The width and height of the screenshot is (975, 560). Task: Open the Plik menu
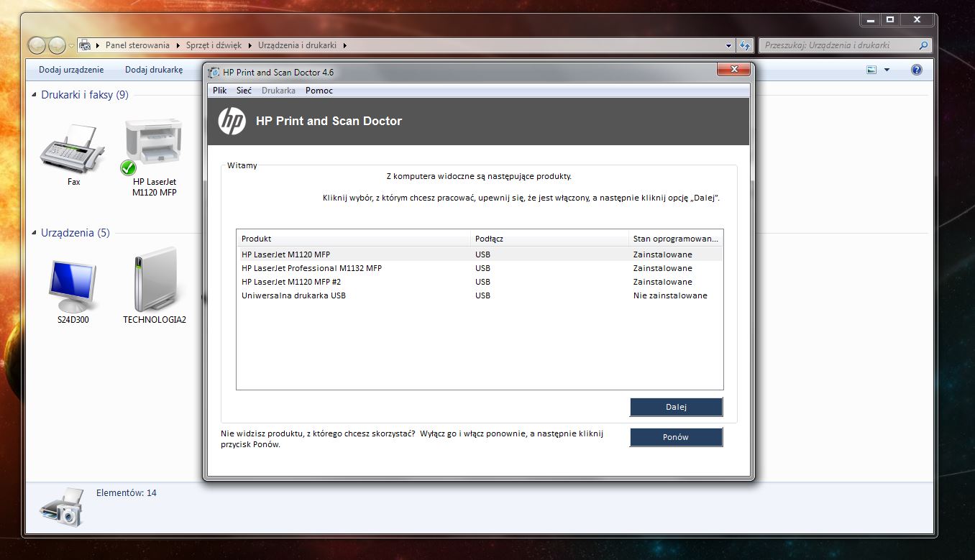coord(219,91)
